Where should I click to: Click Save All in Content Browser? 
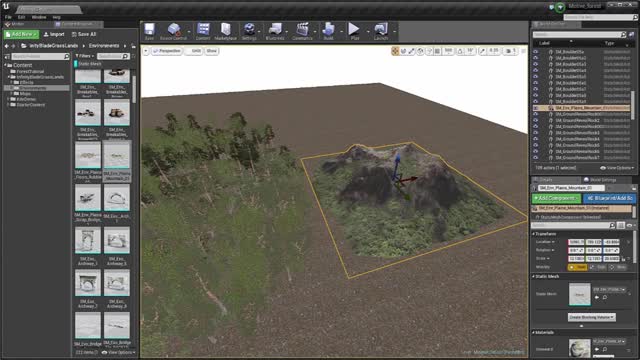pos(84,35)
